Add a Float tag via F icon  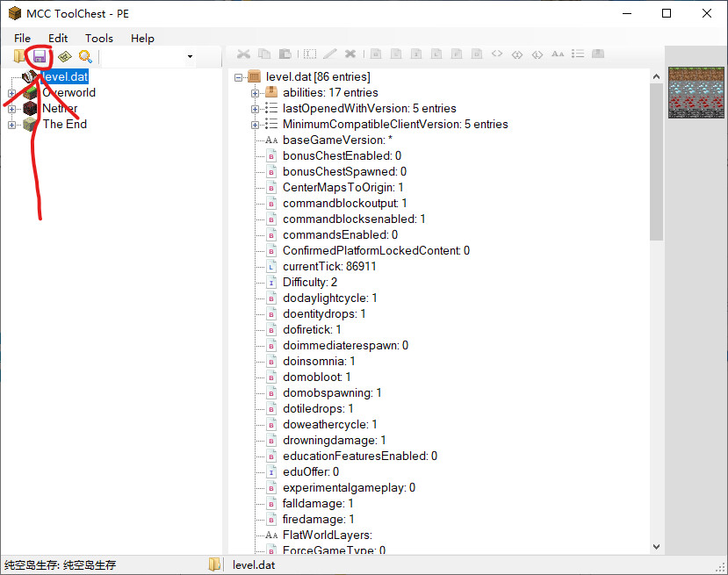(x=457, y=54)
